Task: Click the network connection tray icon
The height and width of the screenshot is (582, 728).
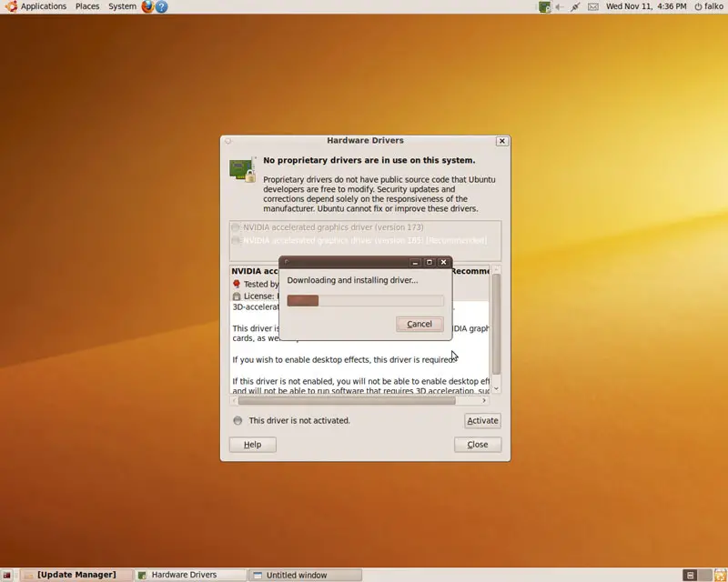Action: tap(576, 6)
